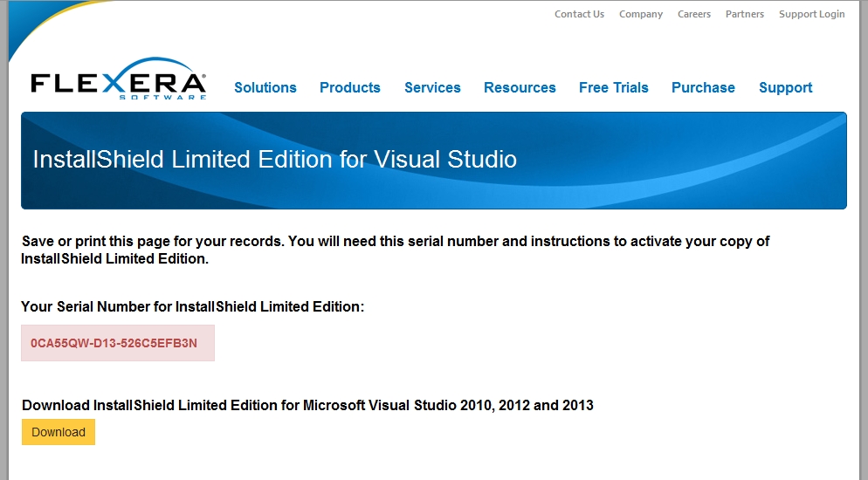The height and width of the screenshot is (480, 868).
Task: Click Support Login link
Action: coord(811,14)
